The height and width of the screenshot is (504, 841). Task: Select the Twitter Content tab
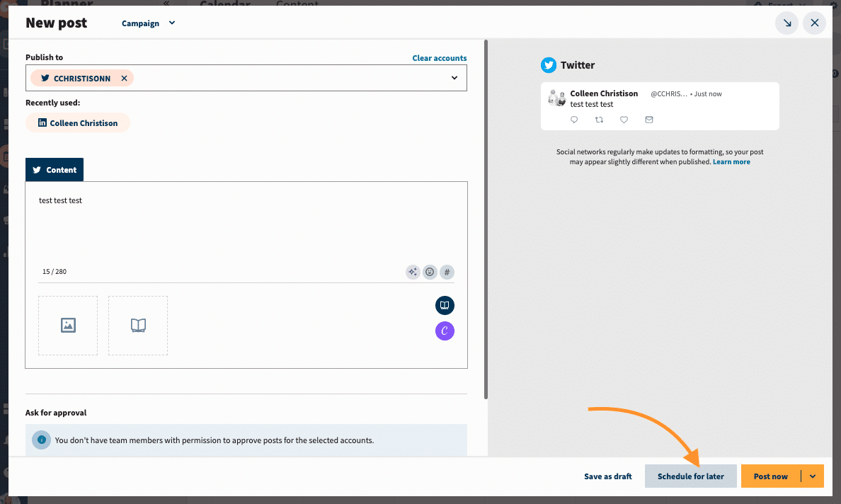pos(55,170)
